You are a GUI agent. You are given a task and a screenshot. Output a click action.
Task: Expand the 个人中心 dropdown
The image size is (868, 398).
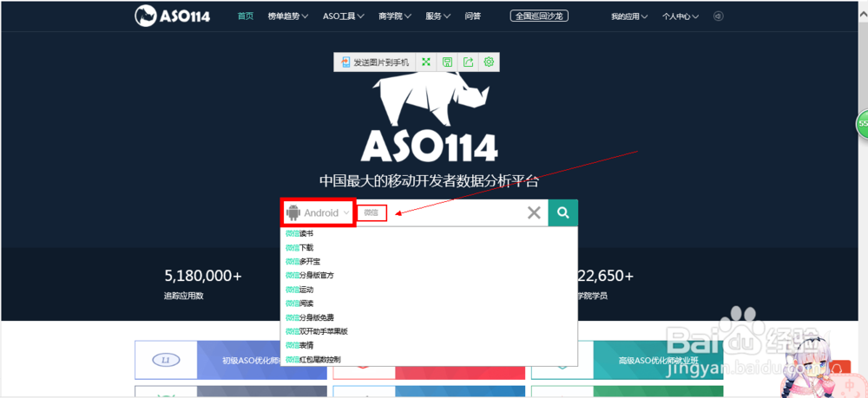[x=681, y=16]
